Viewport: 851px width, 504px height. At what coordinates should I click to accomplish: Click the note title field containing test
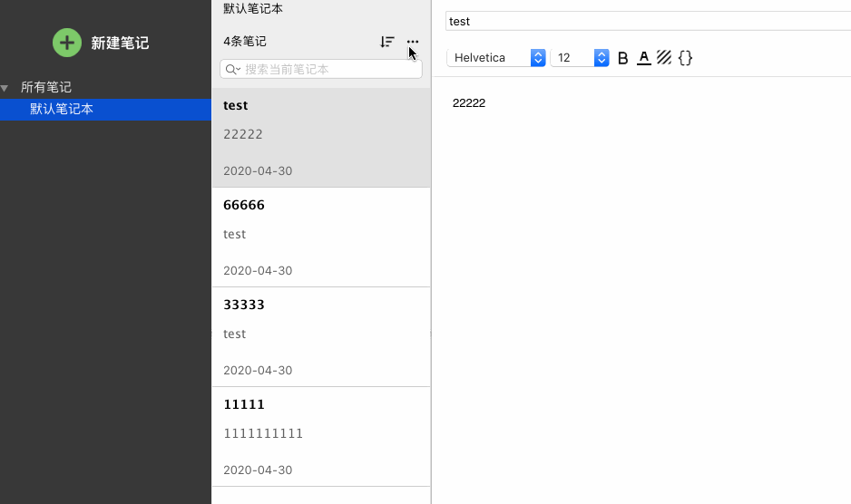648,21
